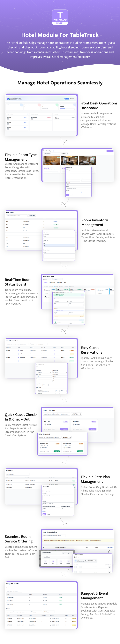Click the Front Desk Dashboard header icon

pos(8,98)
